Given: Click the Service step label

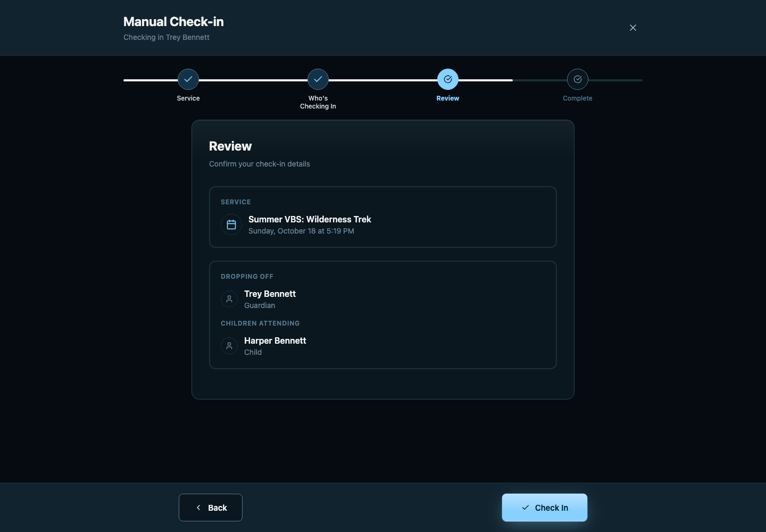Looking at the screenshot, I should click(188, 98).
